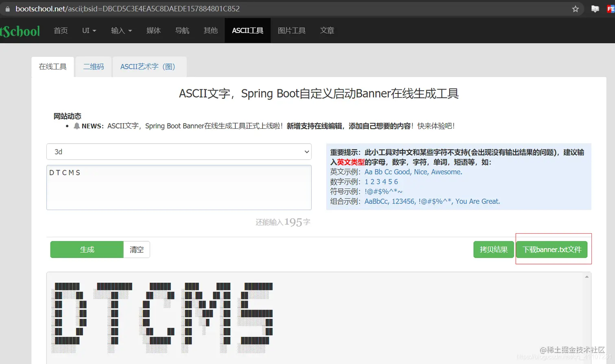Open the 文章 nav item
The width and height of the screenshot is (615, 364).
coord(327,30)
